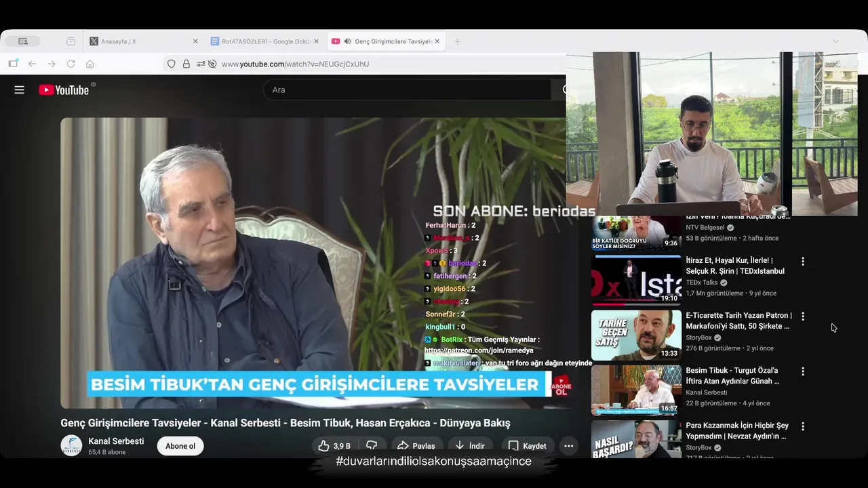Image resolution: width=868 pixels, height=488 pixels.
Task: Open the list all tabs chevron
Action: (835, 41)
